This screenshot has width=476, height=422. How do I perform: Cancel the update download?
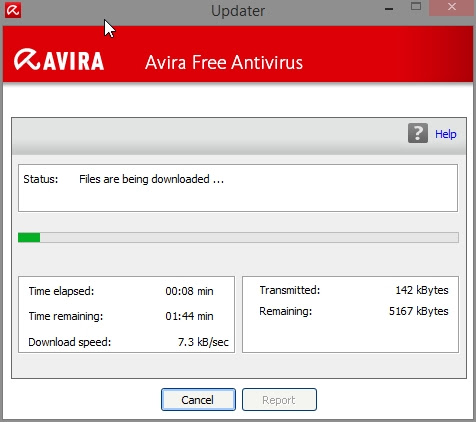click(x=198, y=399)
